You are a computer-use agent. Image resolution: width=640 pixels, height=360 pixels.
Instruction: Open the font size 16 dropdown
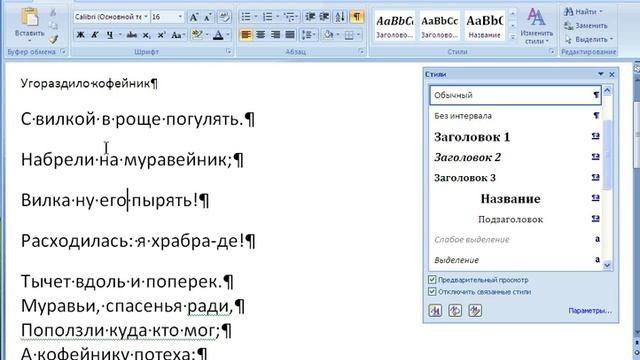pos(180,17)
